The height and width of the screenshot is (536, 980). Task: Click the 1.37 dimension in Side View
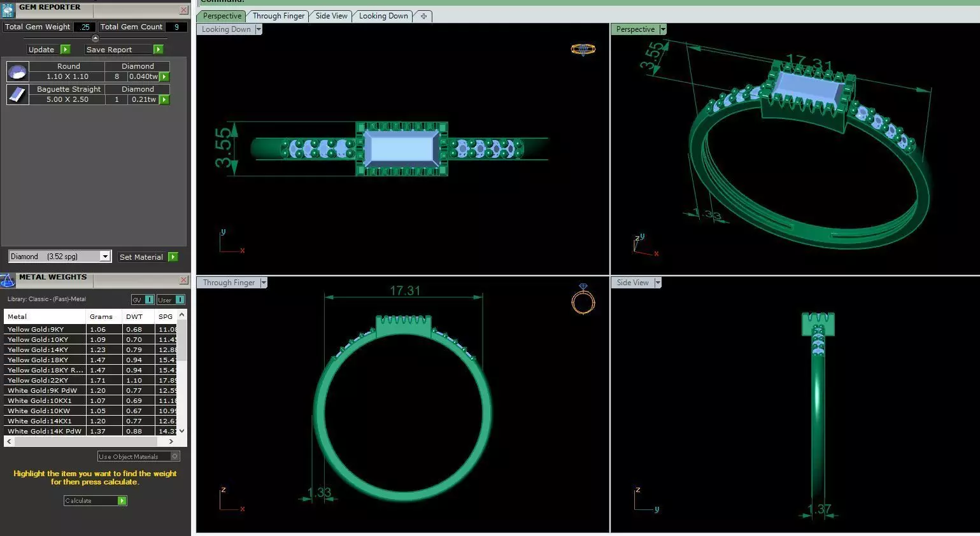819,509
